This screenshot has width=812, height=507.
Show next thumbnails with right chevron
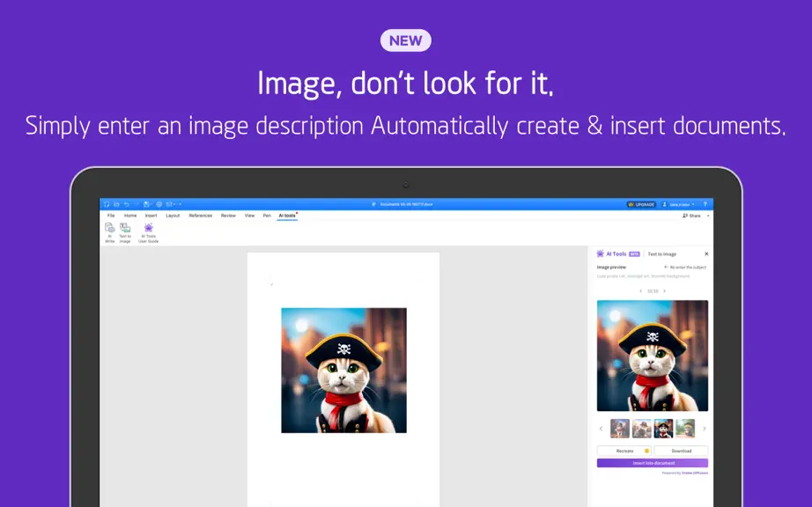[x=705, y=429]
